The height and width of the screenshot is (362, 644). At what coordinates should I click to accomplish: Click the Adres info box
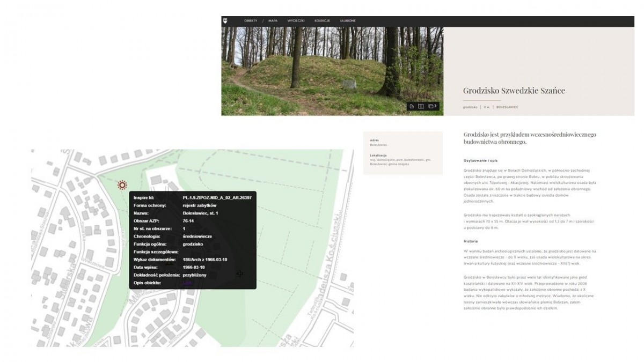402,143
